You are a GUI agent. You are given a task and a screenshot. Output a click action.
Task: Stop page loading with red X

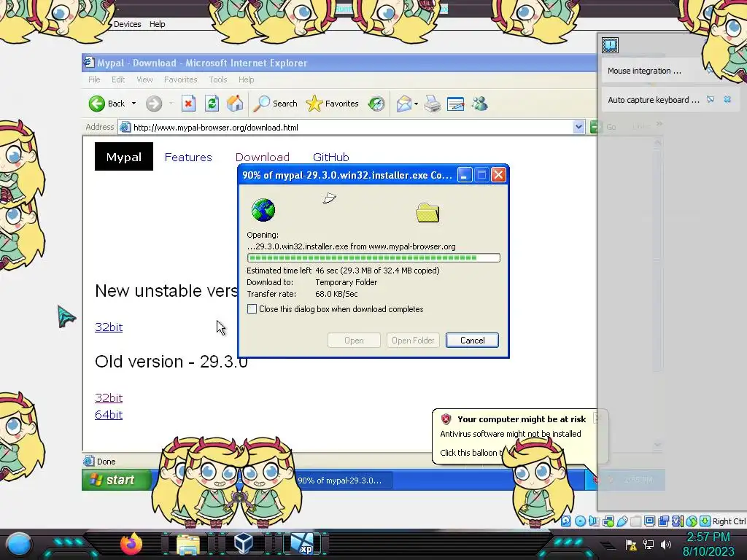pyautogui.click(x=189, y=104)
